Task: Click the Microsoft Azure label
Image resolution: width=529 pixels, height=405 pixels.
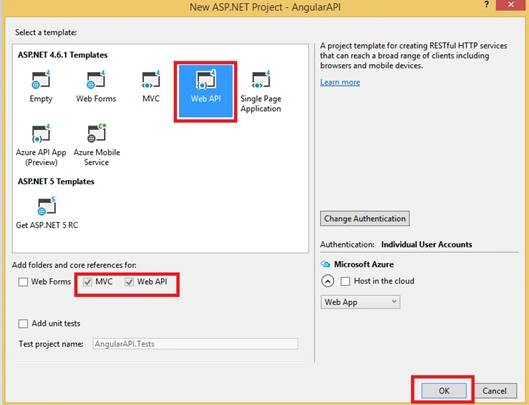Action: 364,264
